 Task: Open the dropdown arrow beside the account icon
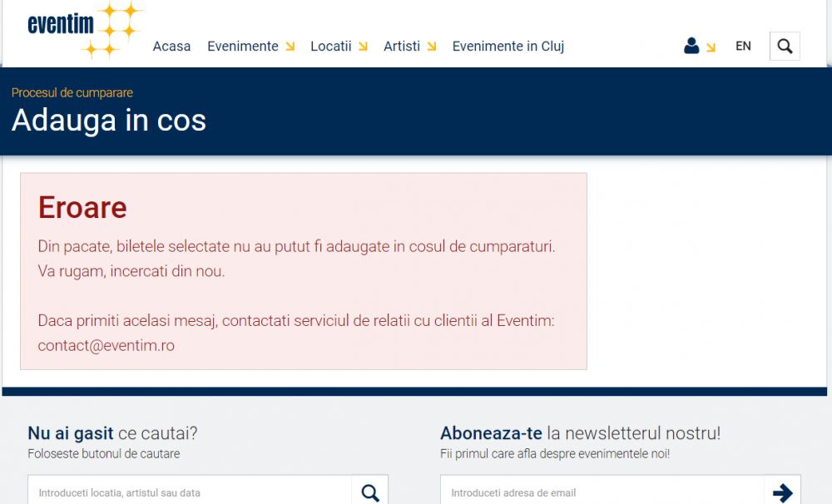(x=711, y=48)
